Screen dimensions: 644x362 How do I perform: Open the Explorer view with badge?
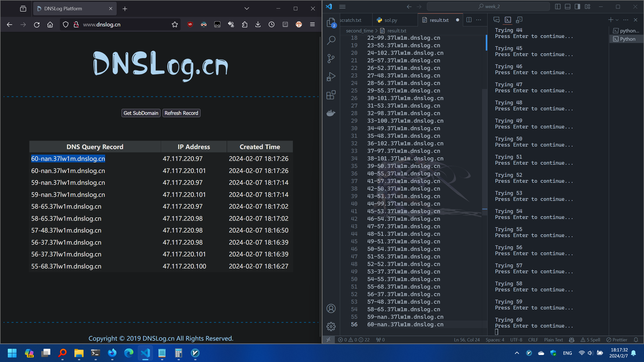pos(331,22)
